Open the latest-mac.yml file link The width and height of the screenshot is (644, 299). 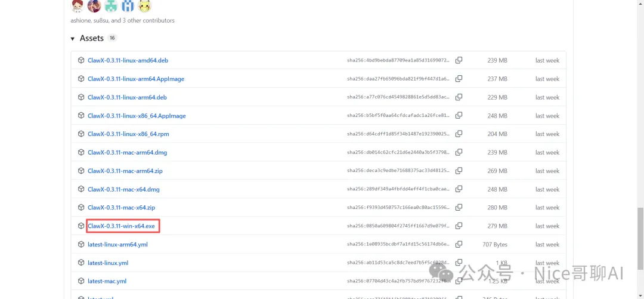pos(107,281)
